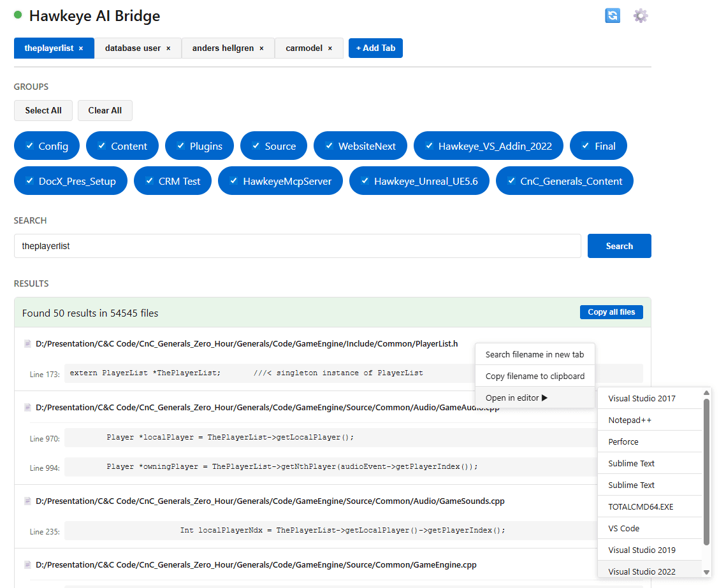726x588 pixels.
Task: Open the PlayerList.h file path
Action: (247, 344)
